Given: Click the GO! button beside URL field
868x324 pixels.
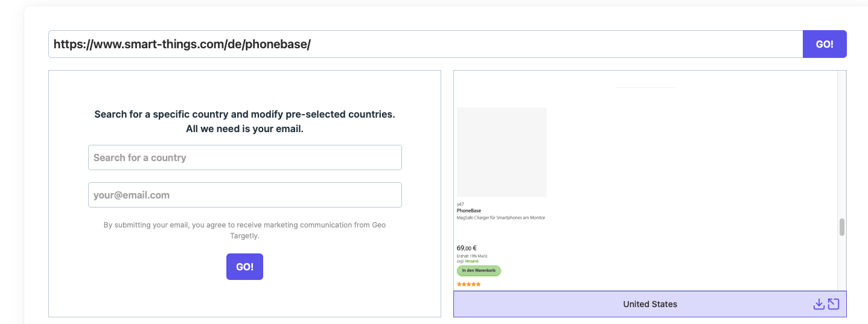Looking at the screenshot, I should [825, 44].
